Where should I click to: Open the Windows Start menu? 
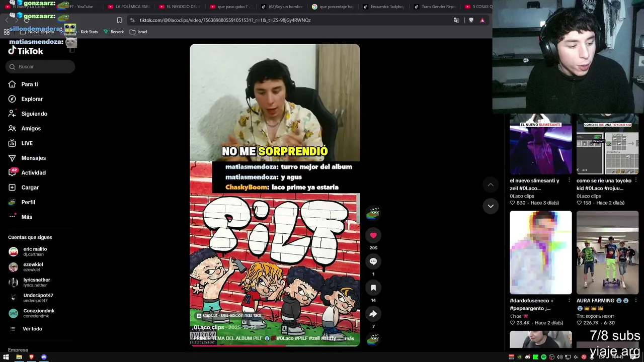click(6, 357)
